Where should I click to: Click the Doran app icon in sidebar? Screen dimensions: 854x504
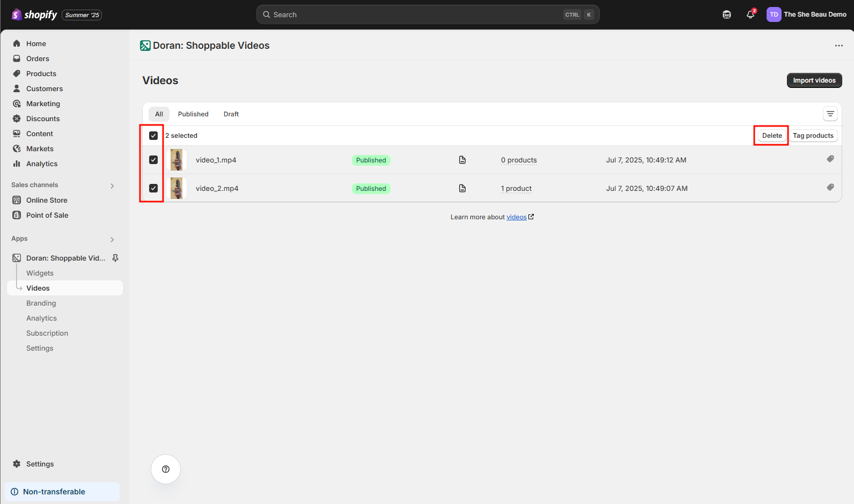click(17, 258)
